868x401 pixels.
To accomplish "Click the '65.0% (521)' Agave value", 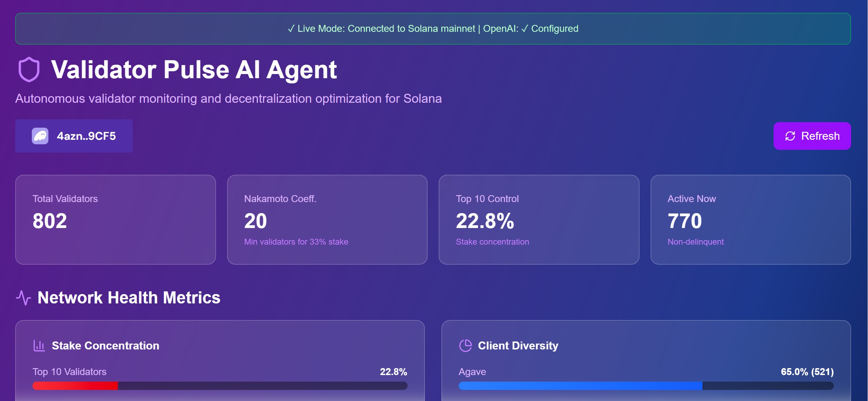I will tap(807, 372).
